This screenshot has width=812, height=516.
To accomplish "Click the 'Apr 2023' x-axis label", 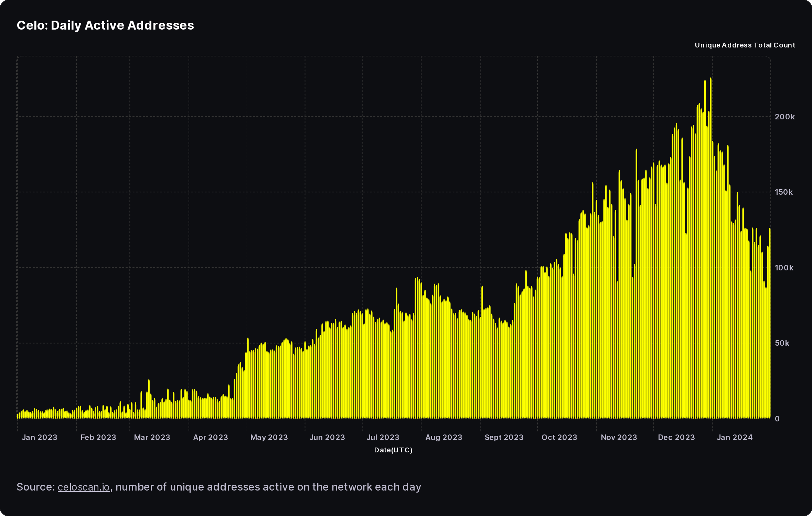I will pos(211,437).
